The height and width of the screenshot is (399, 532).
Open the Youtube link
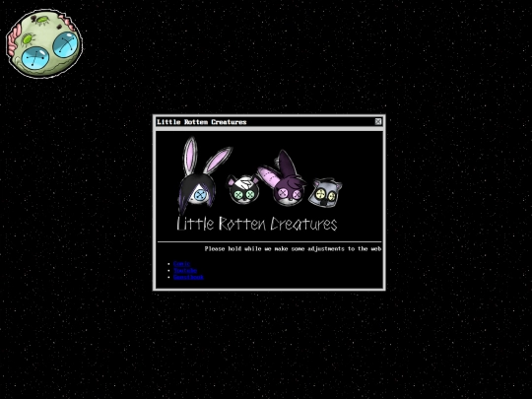(185, 270)
